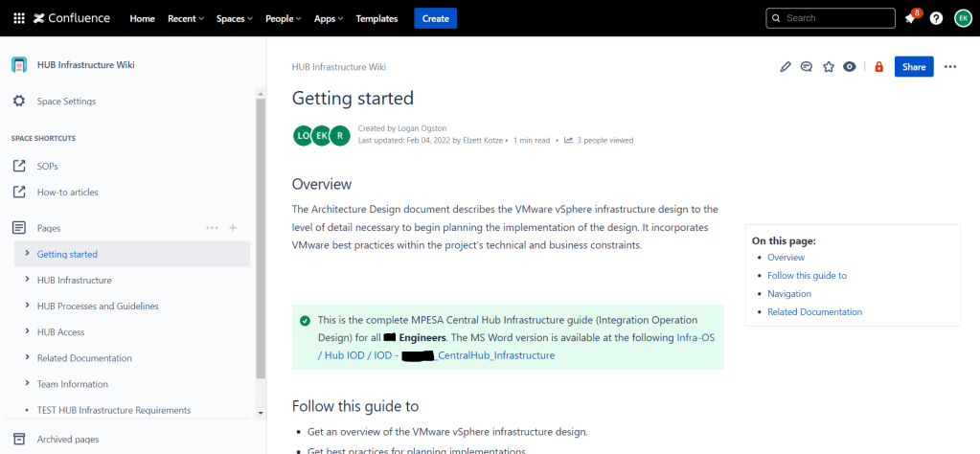Expand the HUB Infrastructure tree item
Image resolution: width=980 pixels, height=454 pixels.
[x=27, y=280]
